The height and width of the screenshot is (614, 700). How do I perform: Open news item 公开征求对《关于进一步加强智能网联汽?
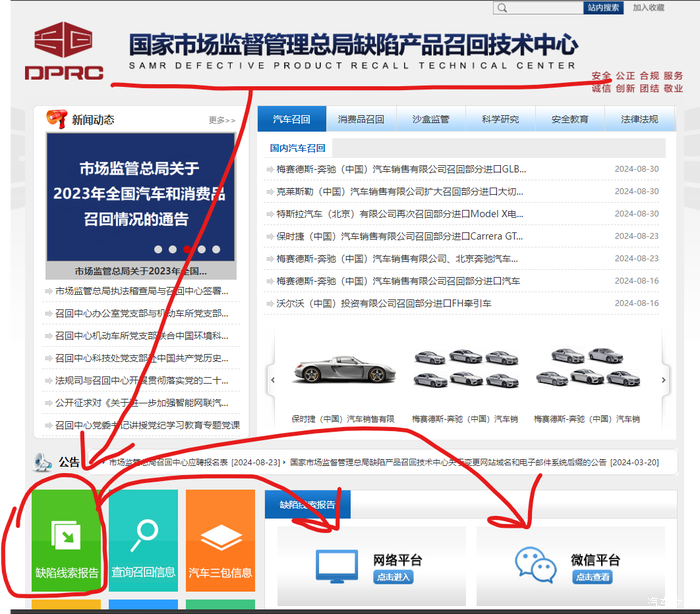pos(142,403)
